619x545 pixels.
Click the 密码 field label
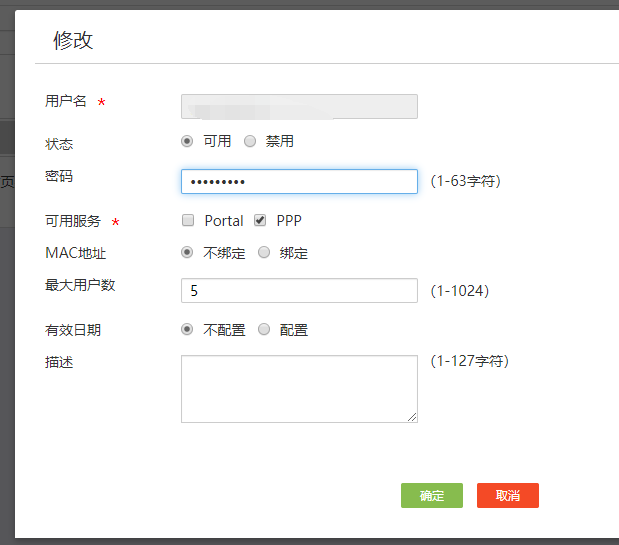(x=59, y=176)
